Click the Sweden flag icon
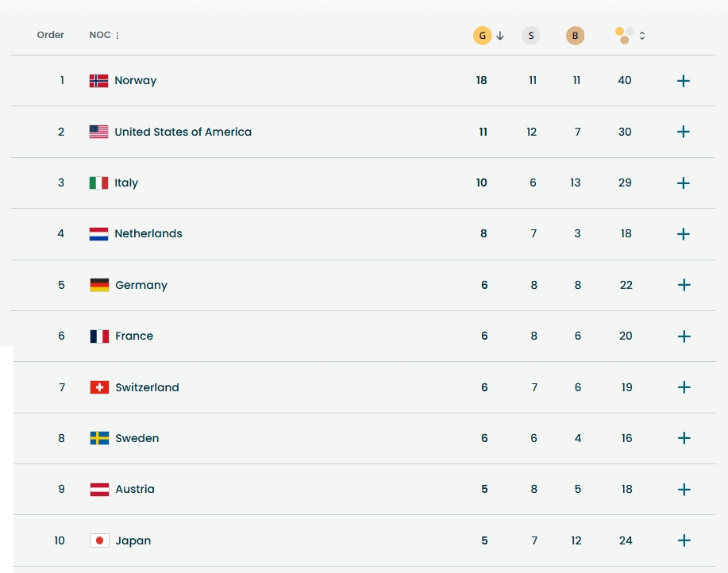Viewport: 728px width, 573px height. pyautogui.click(x=99, y=438)
